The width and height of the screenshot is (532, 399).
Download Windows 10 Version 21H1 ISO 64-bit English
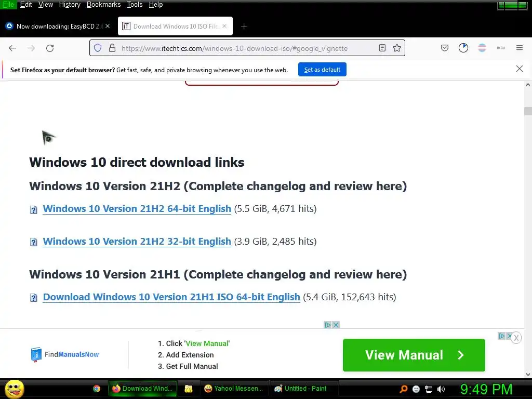(171, 297)
